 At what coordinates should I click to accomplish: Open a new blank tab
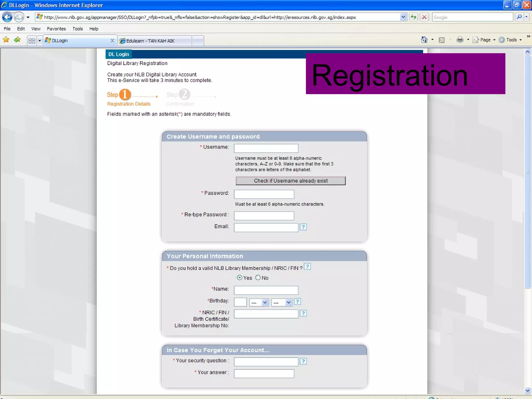tap(198, 41)
